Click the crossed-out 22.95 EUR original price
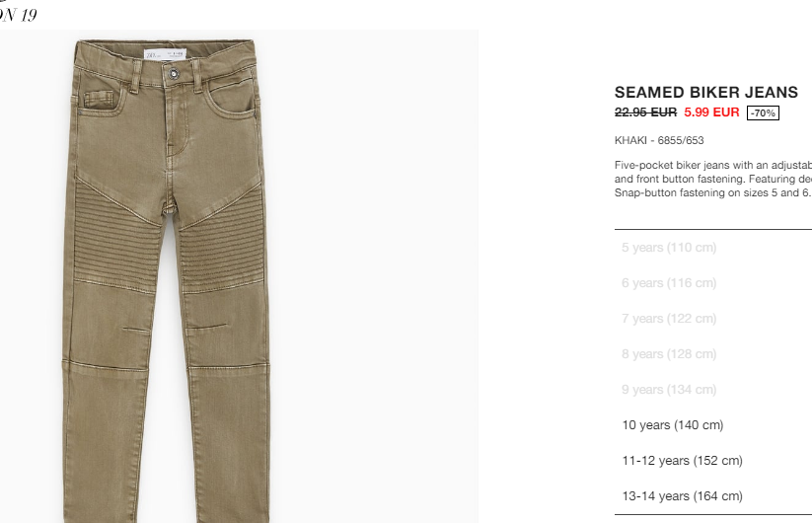Screen dimensions: 812x523 645,112
